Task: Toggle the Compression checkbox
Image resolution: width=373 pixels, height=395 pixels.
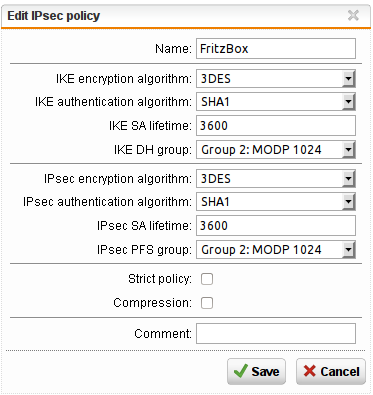Action: pos(207,303)
